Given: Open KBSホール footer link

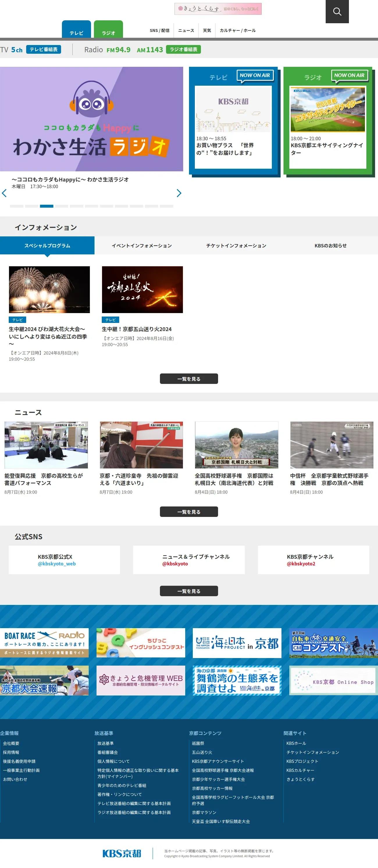Looking at the screenshot, I should [x=296, y=743].
